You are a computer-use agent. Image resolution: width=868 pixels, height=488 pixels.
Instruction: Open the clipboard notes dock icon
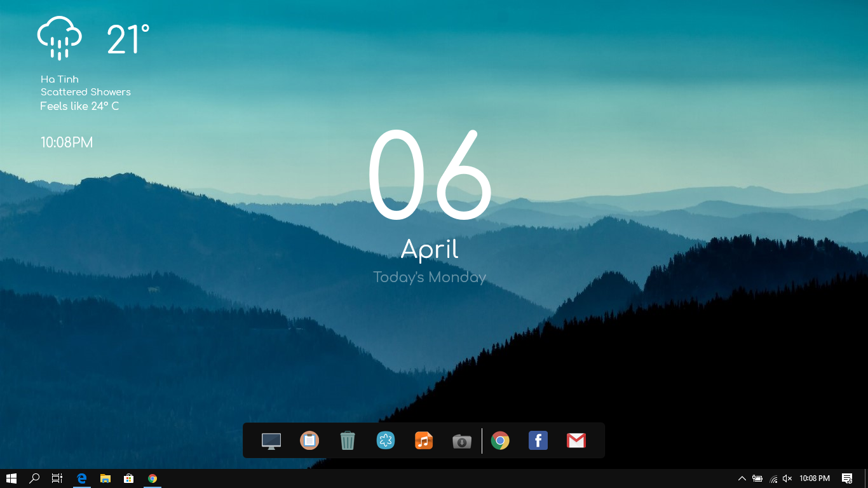click(x=309, y=440)
